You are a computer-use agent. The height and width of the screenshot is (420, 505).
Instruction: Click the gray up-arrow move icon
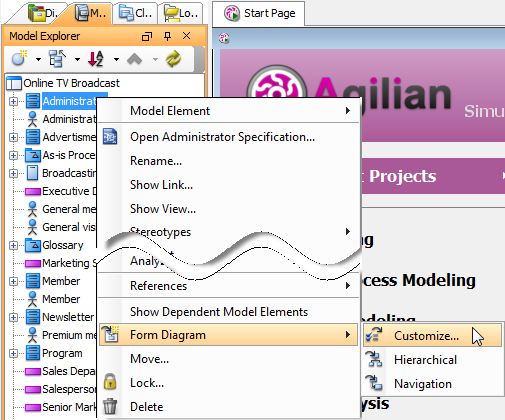135,59
